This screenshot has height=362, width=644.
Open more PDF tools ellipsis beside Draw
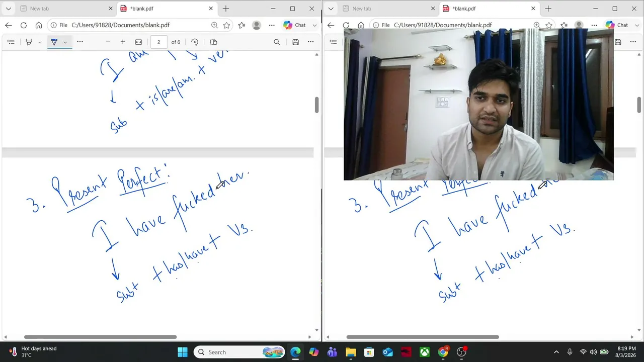click(x=80, y=42)
